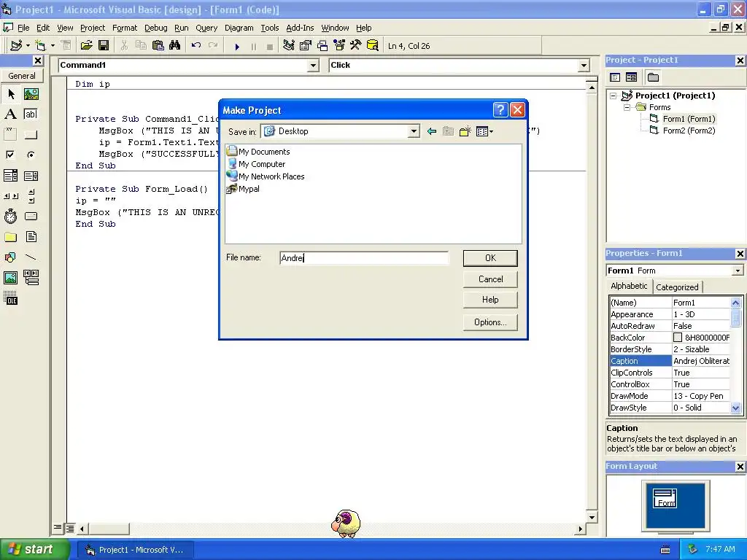
Task: Select the OLE tool in toolbox
Action: (x=11, y=298)
